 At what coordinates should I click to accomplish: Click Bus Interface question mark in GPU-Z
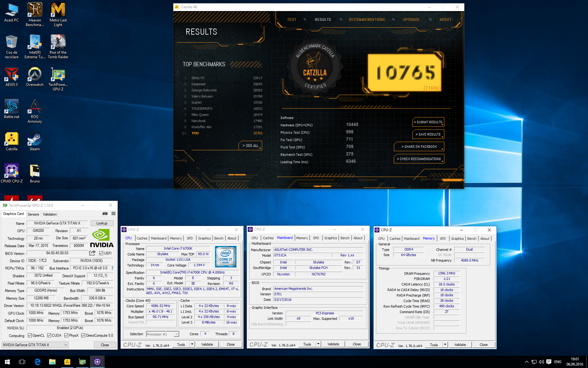click(x=112, y=268)
